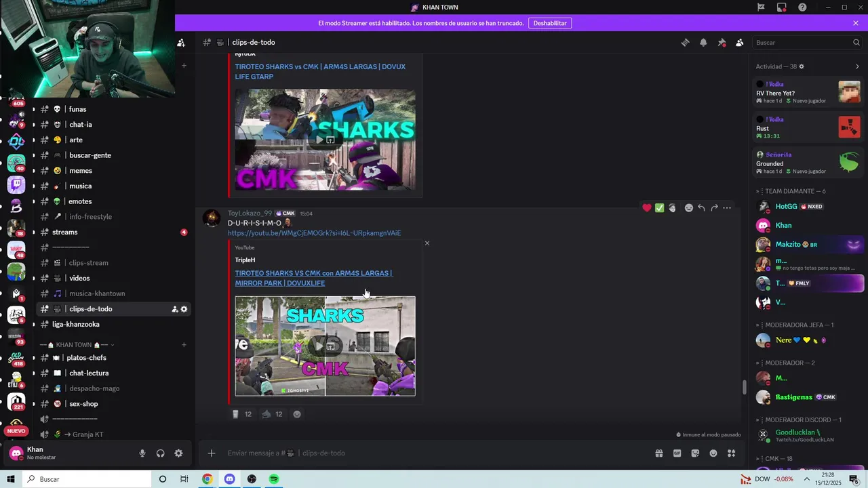This screenshot has height=488, width=868.
Task: Open the sex-shop channel
Action: pos(112,404)
